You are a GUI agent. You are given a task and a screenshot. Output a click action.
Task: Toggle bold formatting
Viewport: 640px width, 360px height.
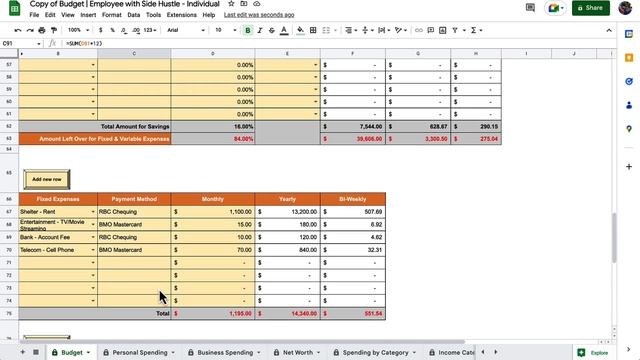click(248, 30)
